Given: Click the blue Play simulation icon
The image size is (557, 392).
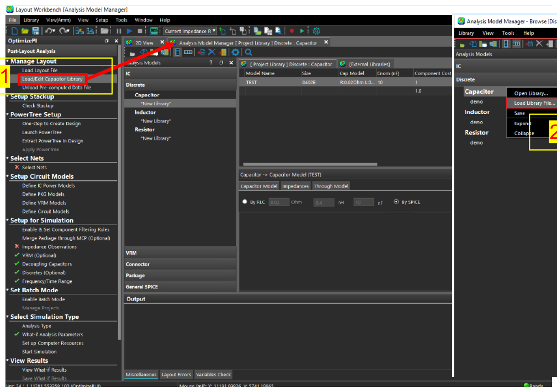Looking at the screenshot, I should (129, 31).
